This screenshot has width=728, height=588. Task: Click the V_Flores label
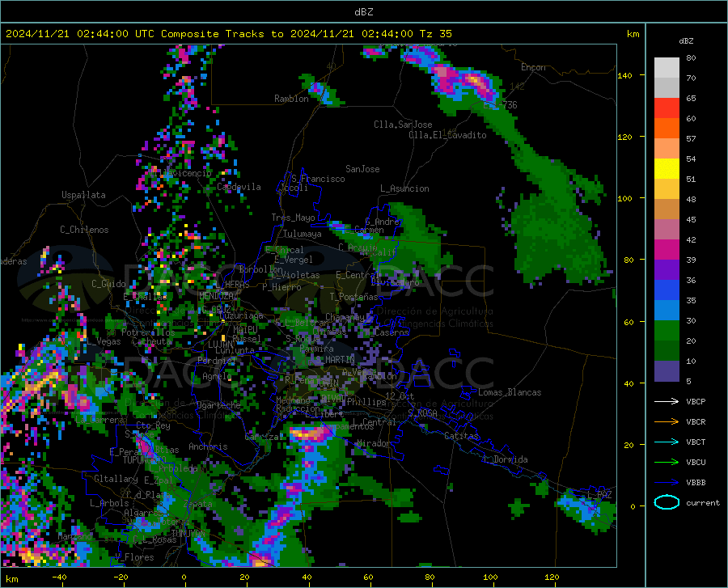coord(134,557)
